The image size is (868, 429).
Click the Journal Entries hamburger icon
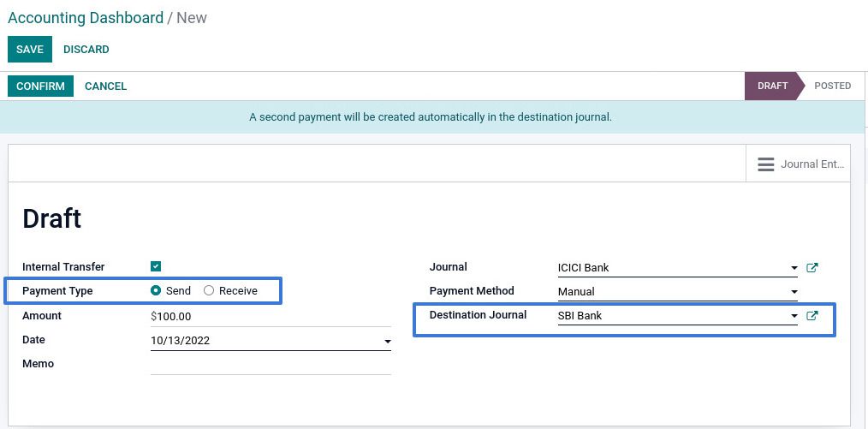[x=766, y=164]
